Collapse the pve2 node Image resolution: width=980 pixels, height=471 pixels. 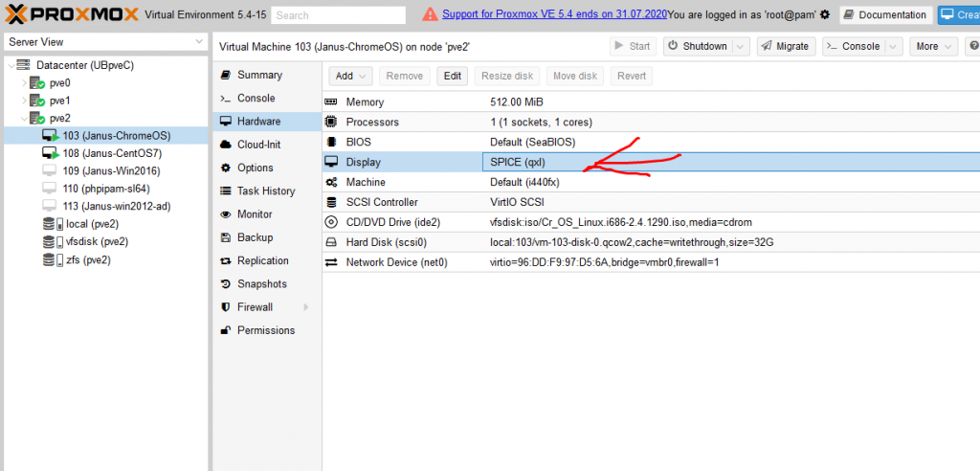click(24, 118)
